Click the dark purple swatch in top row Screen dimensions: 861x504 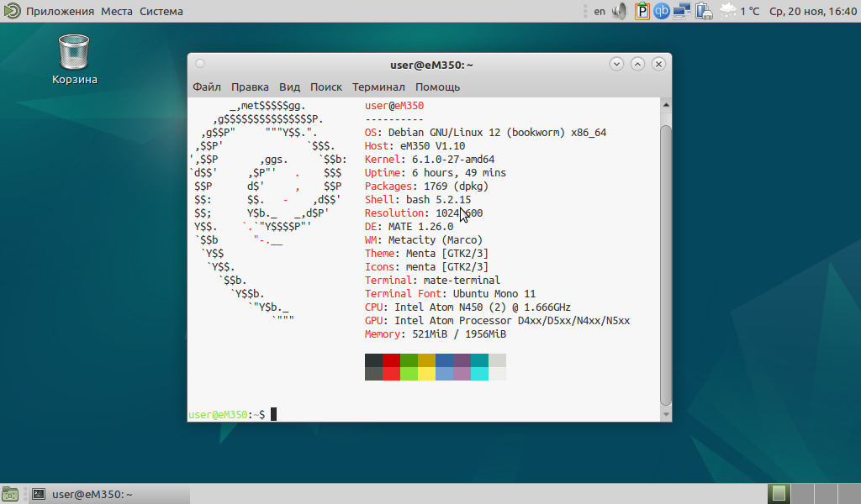tap(462, 360)
